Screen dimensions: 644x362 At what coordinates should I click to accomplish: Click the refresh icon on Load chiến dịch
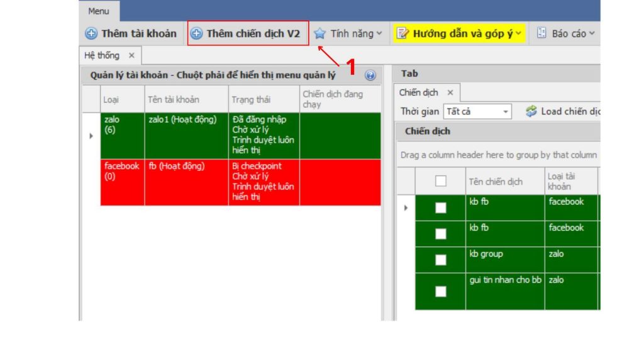[531, 111]
